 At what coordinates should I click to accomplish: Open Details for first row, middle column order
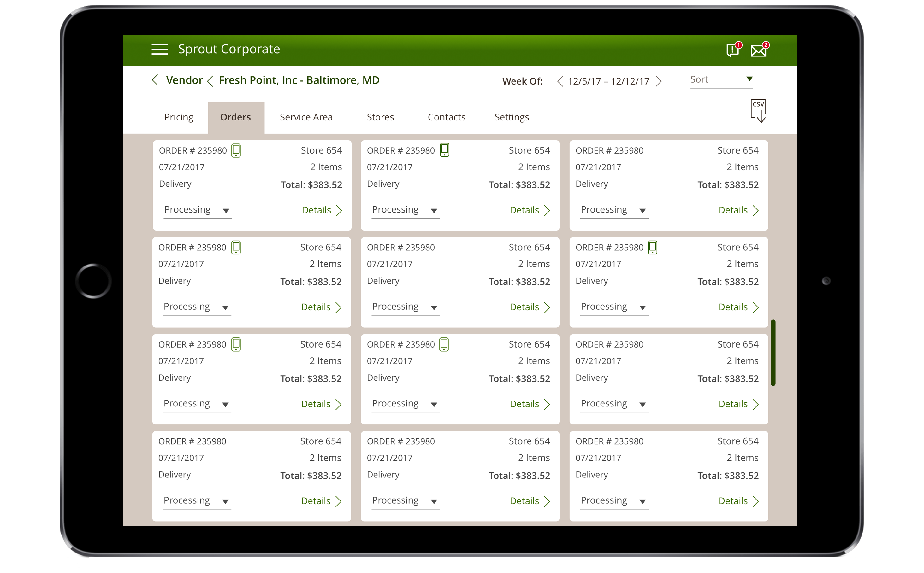pyautogui.click(x=530, y=210)
